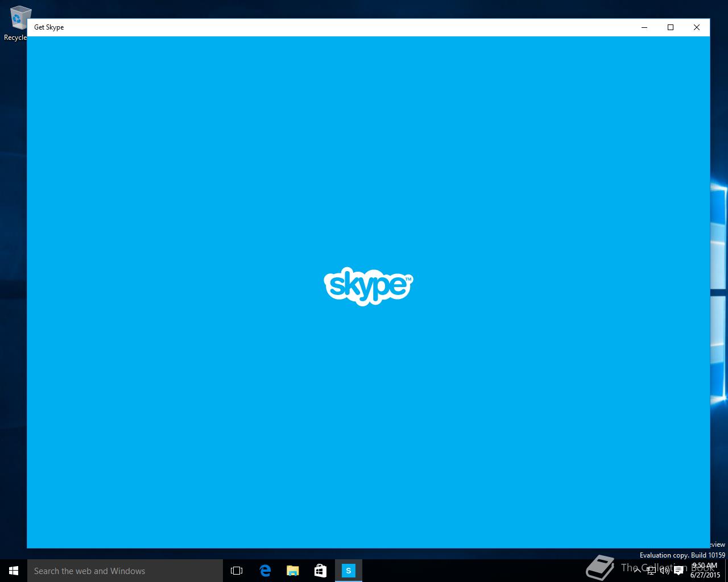Click the Skype logo in the splash screen
Screen dimensions: 728x582
tap(369, 286)
